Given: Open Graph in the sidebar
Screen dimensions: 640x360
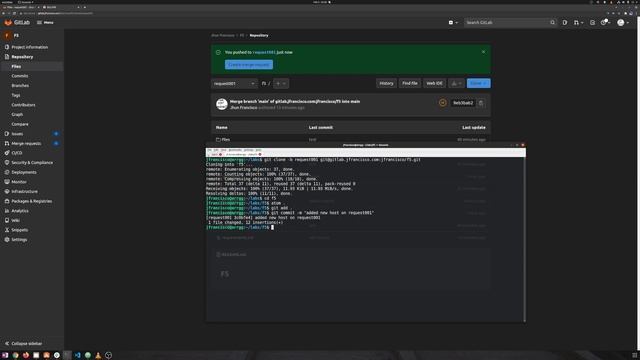Looking at the screenshot, I should coord(17,115).
